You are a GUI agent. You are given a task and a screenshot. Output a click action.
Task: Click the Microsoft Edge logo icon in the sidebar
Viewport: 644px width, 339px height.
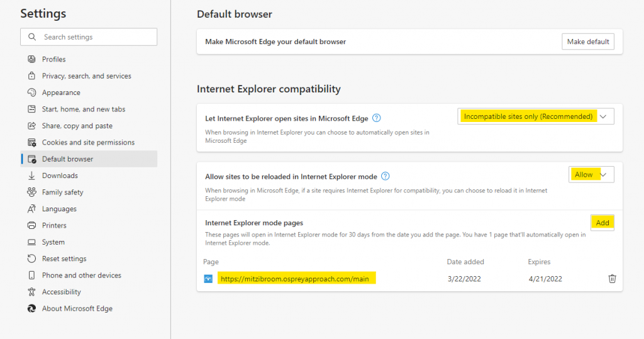coord(31,308)
